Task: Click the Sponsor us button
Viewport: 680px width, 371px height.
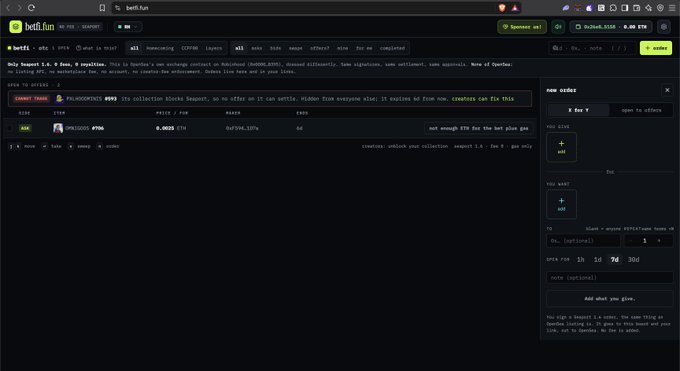Action: (522, 27)
